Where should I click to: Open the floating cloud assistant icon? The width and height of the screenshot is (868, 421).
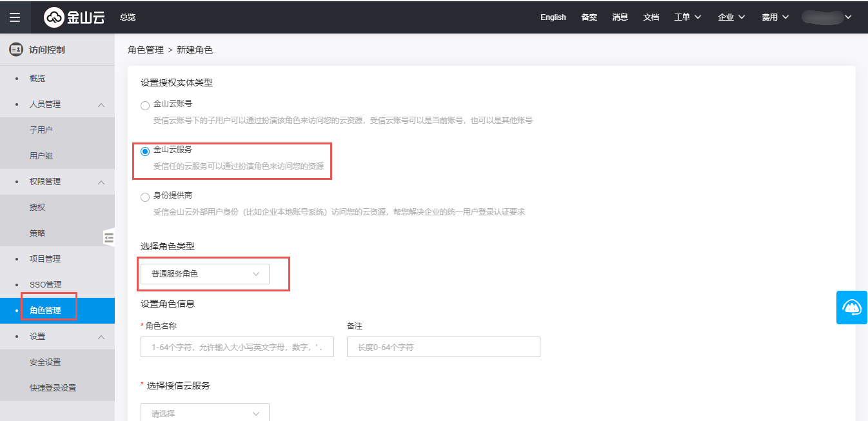pos(852,308)
